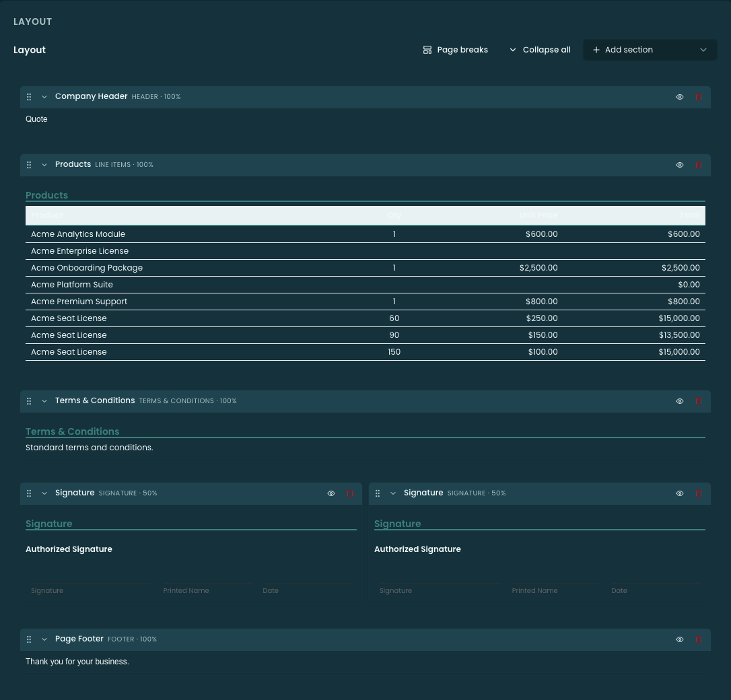Delete the Page Footer section
731x700 pixels.
coord(699,640)
